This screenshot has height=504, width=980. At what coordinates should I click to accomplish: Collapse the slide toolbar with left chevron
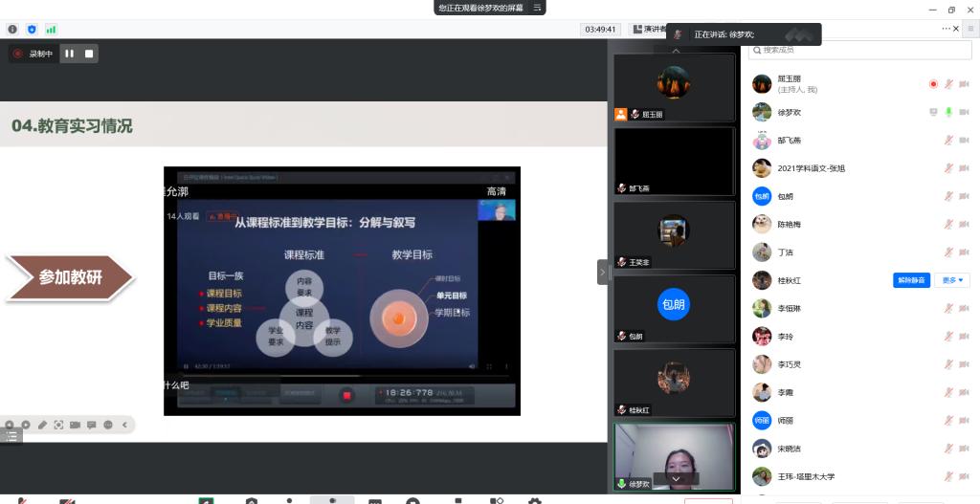124,425
